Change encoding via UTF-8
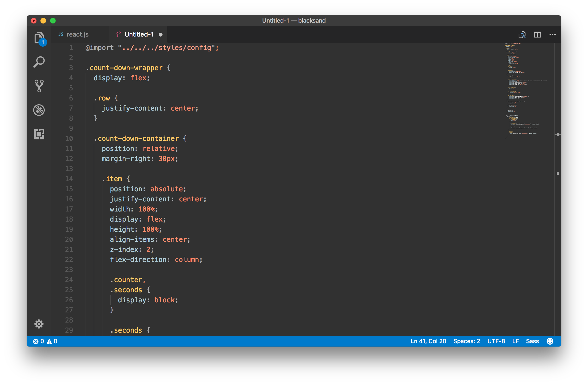This screenshot has height=385, width=588. 496,341
